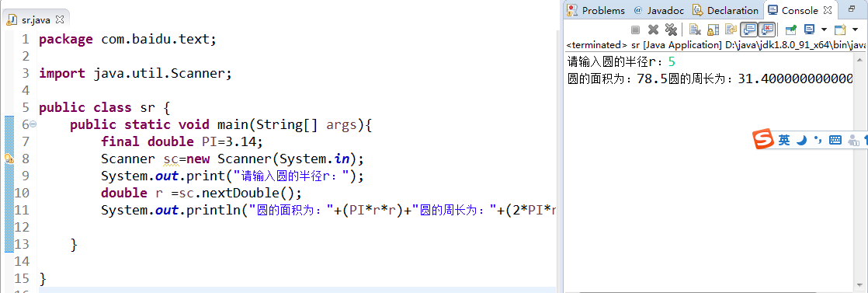Toggle show console when standard error changes
868x293 pixels.
point(767,30)
